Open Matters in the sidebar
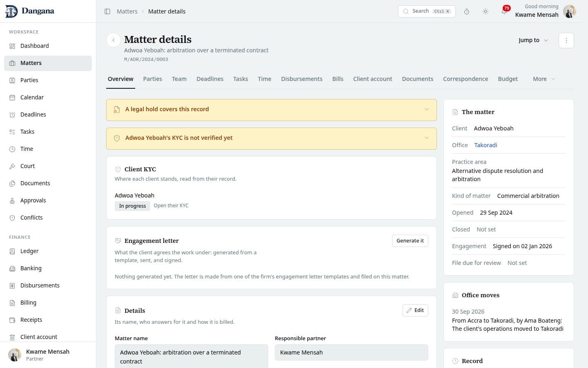Screen dimensions: 588x368 (x=48, y=63)
